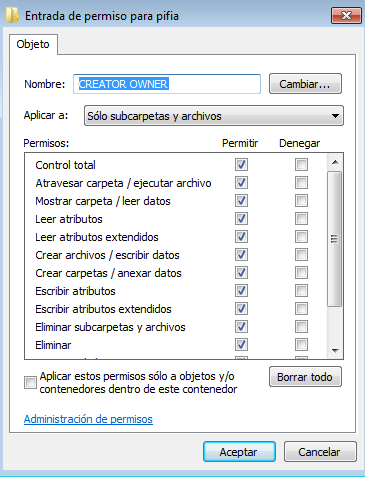Check Denegar for Escribir atributos extendidos
Screen dimensions: 365x477
[x=301, y=308]
